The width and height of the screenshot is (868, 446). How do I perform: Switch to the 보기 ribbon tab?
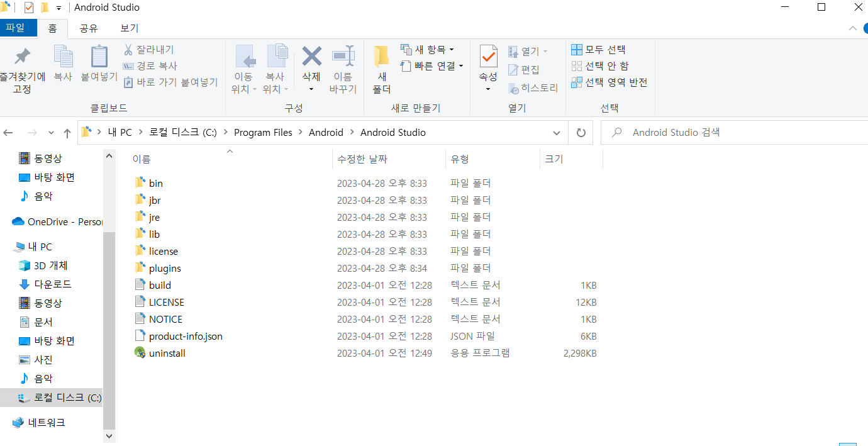point(130,28)
